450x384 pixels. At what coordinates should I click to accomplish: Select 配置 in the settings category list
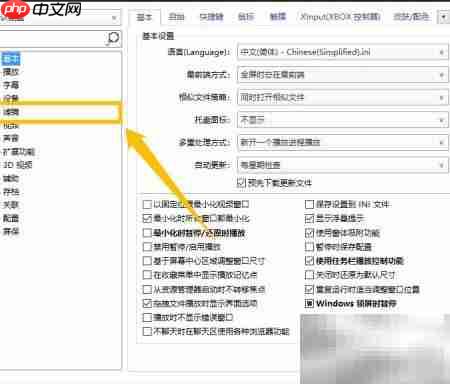11,218
